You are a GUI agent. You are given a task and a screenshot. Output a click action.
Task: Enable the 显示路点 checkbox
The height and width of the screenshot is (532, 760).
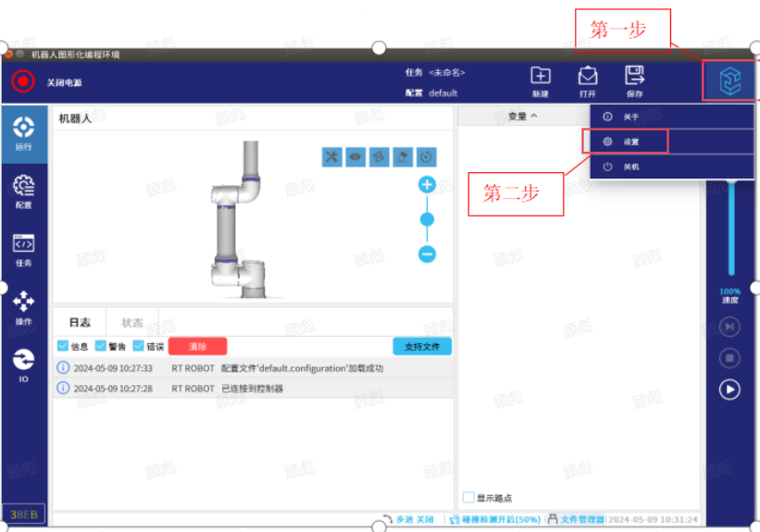coord(468,498)
